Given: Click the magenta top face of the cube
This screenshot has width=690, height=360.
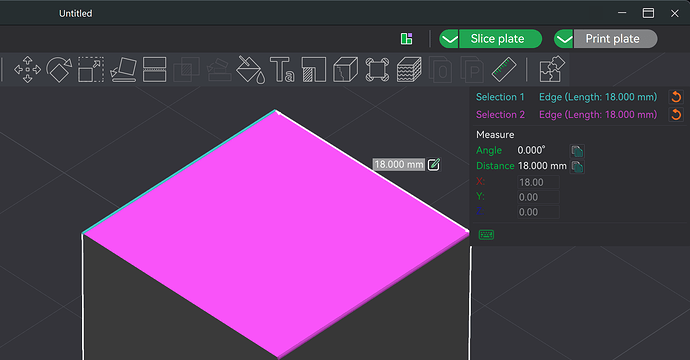Looking at the screenshot, I should coord(275,233).
